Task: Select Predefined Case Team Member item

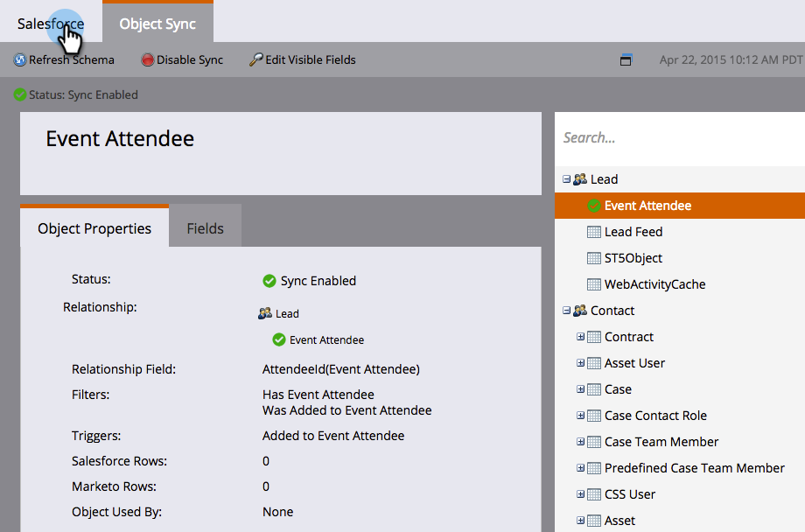Action: click(694, 468)
